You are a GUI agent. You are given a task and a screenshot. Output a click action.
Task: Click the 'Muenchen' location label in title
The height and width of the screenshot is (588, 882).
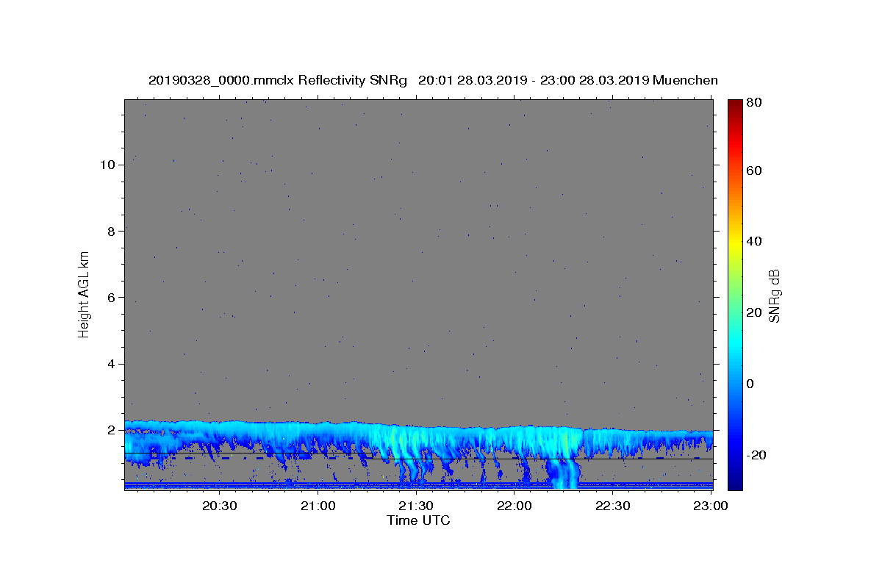tap(685, 80)
